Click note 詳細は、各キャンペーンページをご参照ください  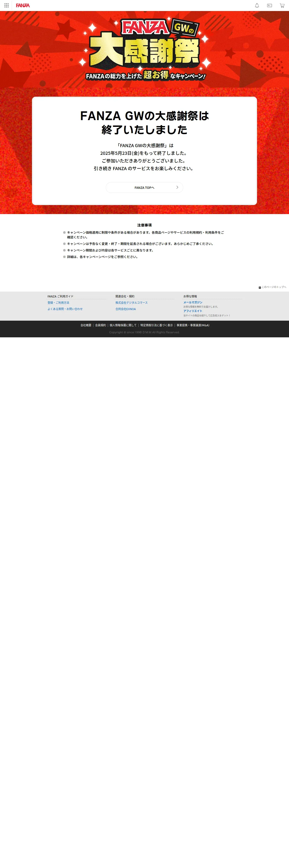click(103, 257)
